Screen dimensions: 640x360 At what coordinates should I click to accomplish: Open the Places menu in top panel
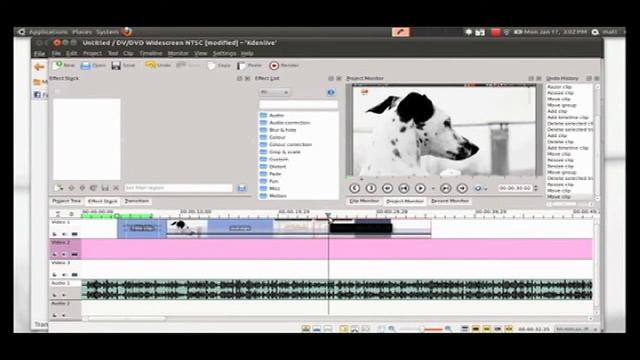click(82, 32)
